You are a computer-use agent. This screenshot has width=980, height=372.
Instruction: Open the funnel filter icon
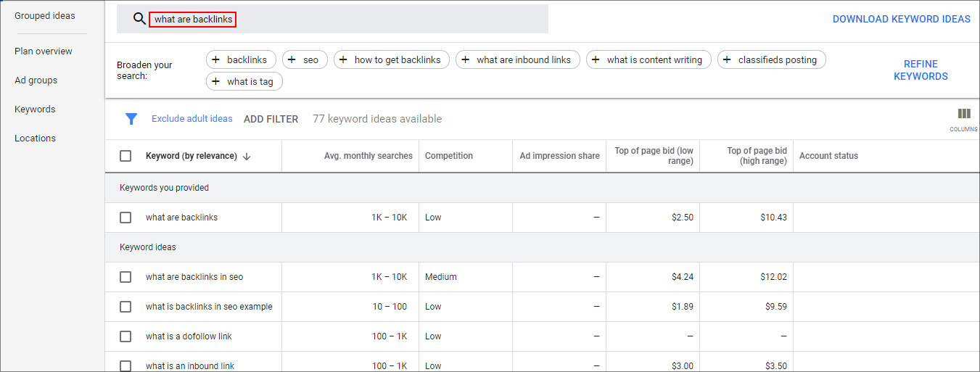[x=131, y=119]
